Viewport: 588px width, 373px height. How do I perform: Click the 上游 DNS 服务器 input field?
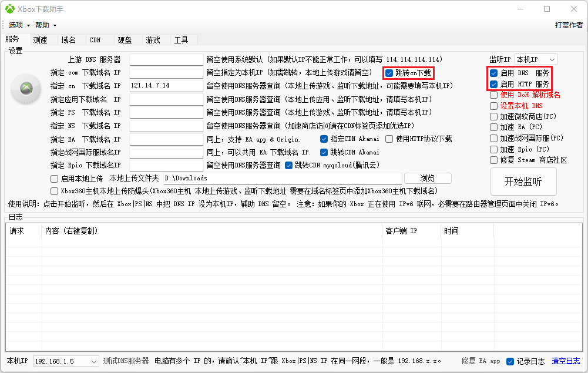(166, 59)
